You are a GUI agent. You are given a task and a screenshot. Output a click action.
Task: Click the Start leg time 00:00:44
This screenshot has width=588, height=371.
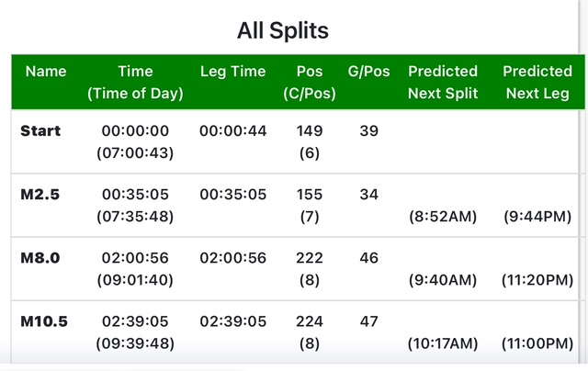(x=232, y=131)
